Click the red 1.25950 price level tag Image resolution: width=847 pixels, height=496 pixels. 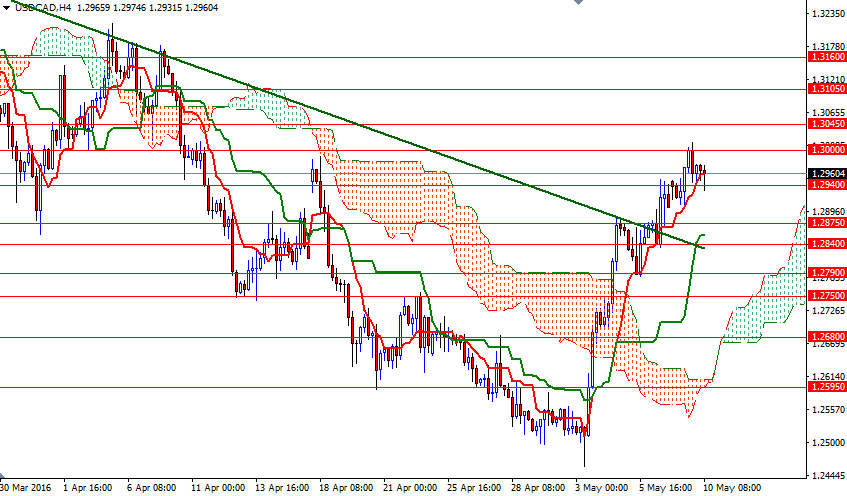[825, 388]
